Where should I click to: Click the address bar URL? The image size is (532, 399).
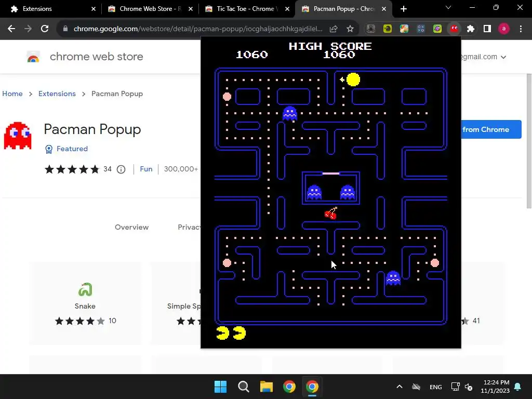(x=198, y=29)
